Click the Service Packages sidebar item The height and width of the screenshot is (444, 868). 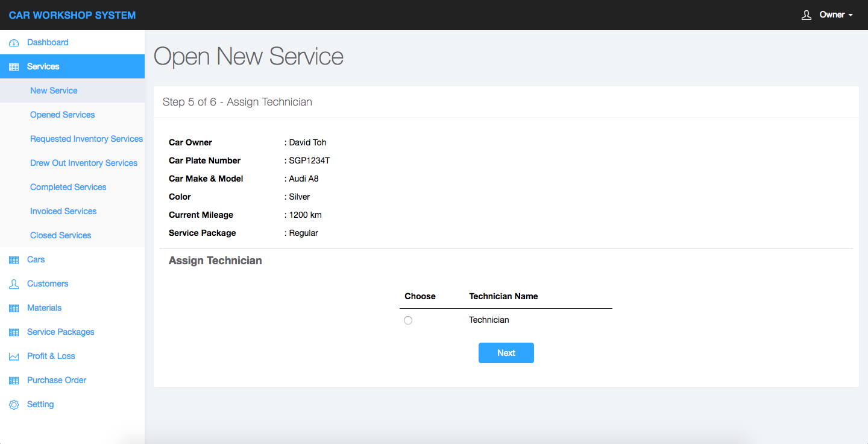(60, 332)
